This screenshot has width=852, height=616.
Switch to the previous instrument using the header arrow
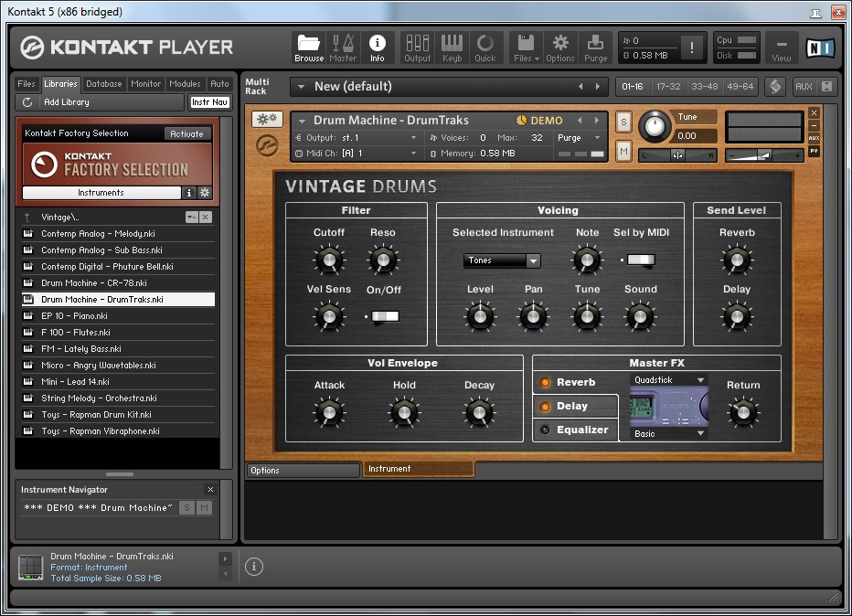pyautogui.click(x=580, y=121)
